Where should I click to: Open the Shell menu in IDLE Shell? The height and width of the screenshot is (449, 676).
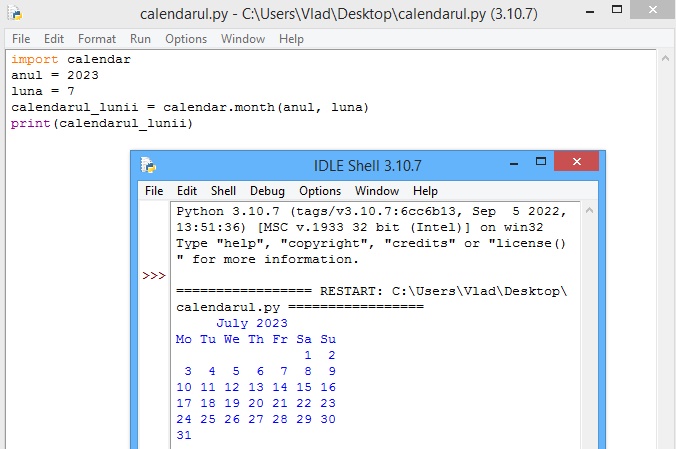click(223, 191)
